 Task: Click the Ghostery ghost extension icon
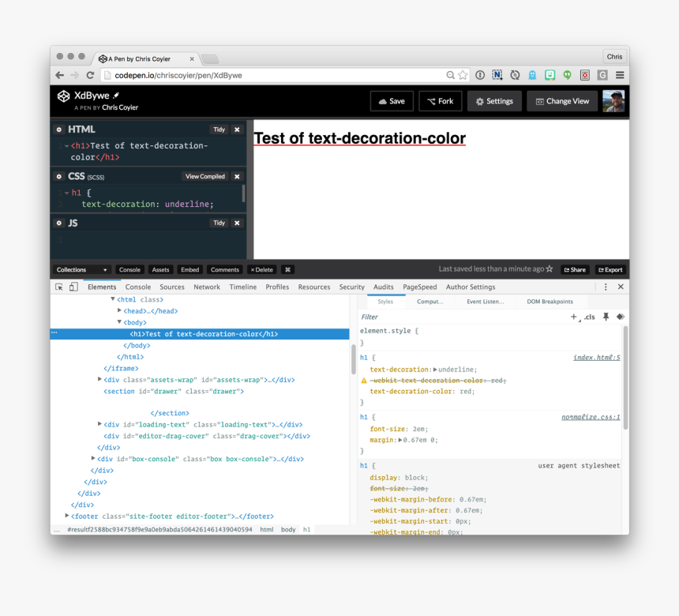pyautogui.click(x=532, y=75)
